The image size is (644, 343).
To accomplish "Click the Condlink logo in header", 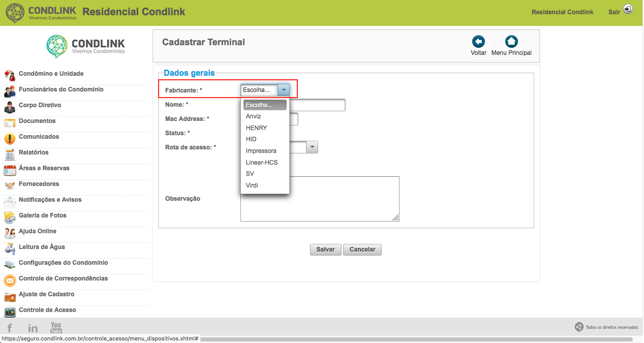I will 41,13.
